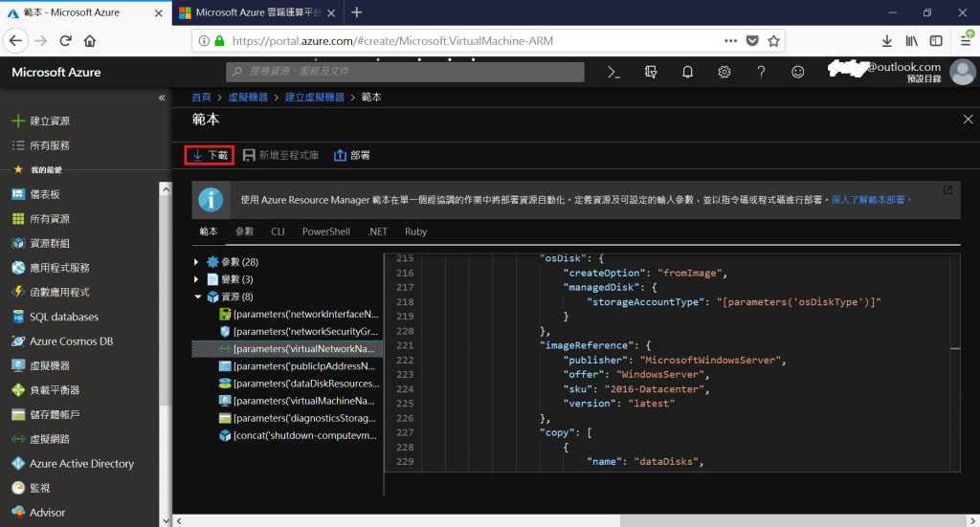Open Learn more about template deployment link
Image resolution: width=980 pixels, height=527 pixels.
(x=871, y=200)
